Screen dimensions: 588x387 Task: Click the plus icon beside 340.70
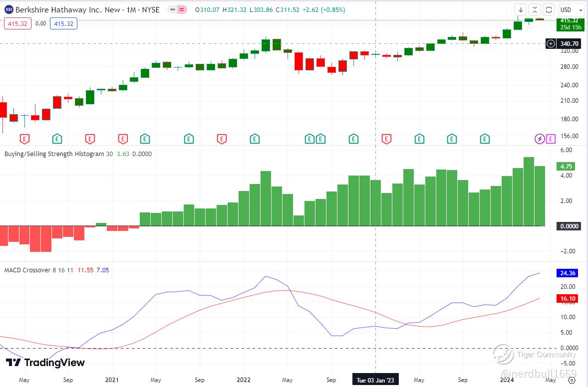tap(551, 44)
